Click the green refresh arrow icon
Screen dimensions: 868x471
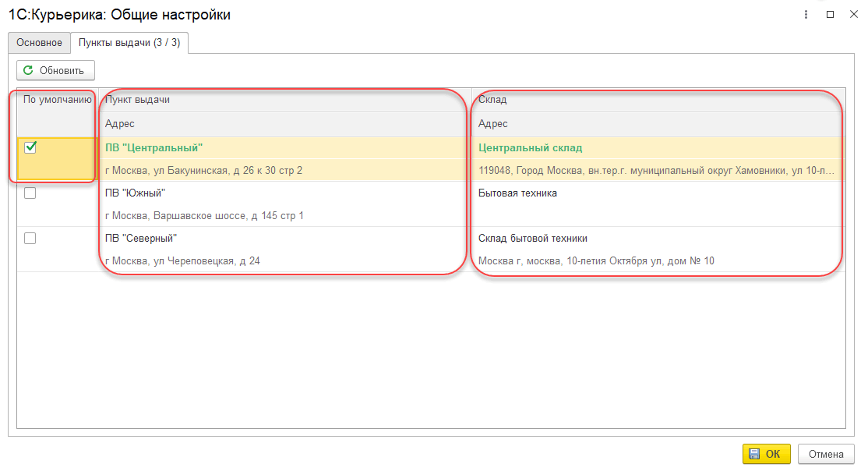click(x=29, y=70)
